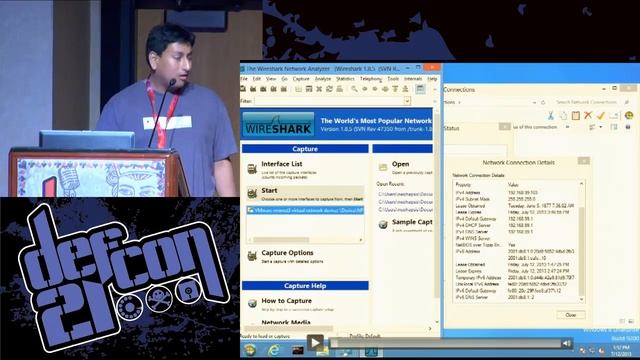Screen dimensions: 640x360
Task: Play the video with the play button
Action: tap(314, 343)
